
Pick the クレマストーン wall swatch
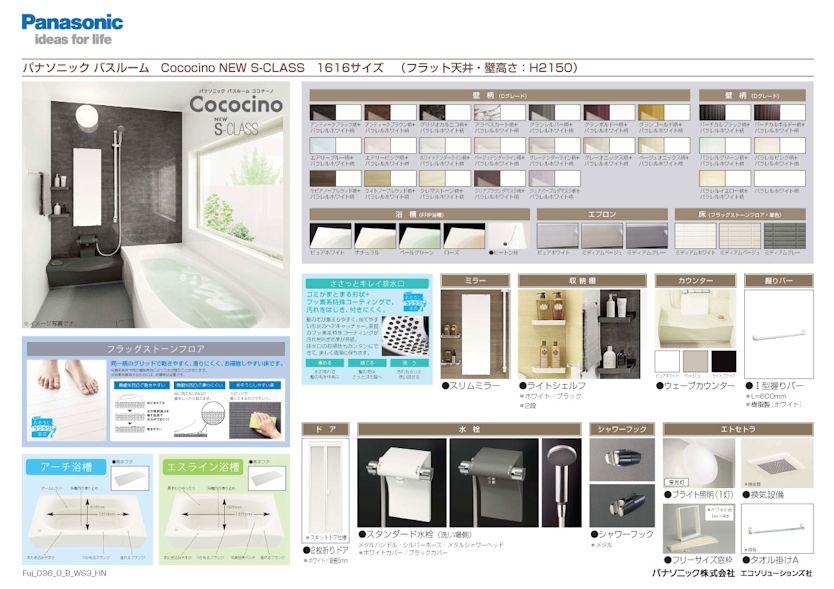point(445,178)
